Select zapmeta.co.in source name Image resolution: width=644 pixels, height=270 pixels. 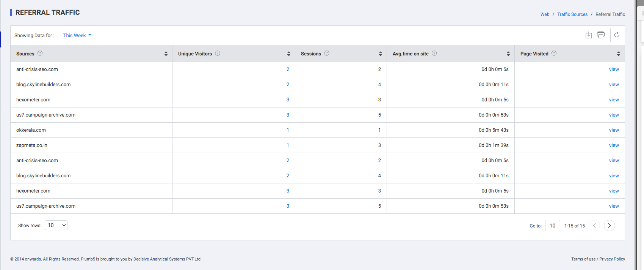(32, 145)
